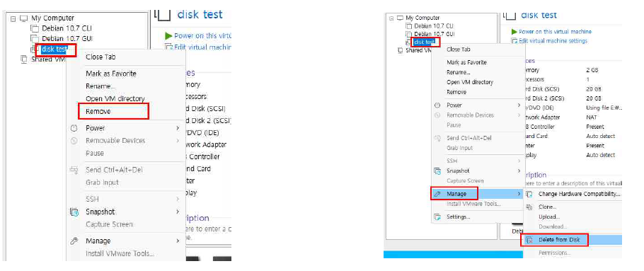Click the Send Ctrl+Alt+Del icon in the right image
The image size is (644, 271).
click(437, 139)
